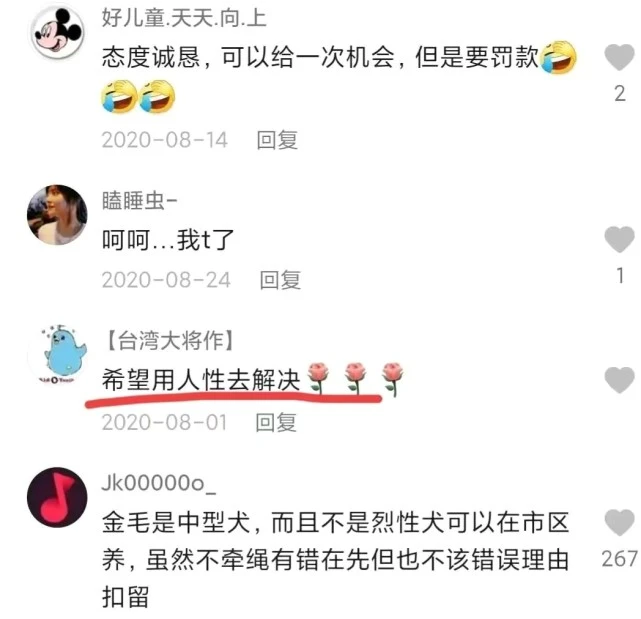Open the Mickey Mouse avatar profile

pos(57,33)
